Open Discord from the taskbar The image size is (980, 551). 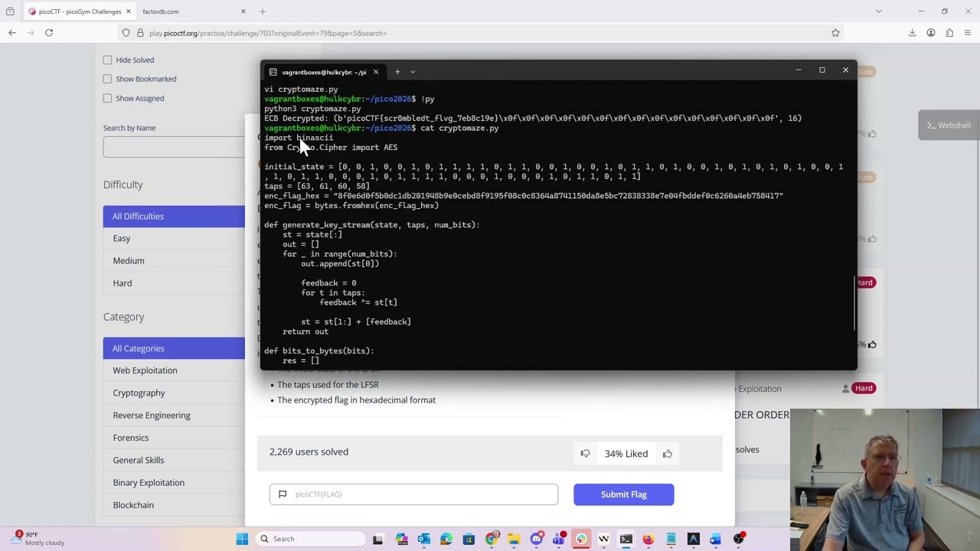pos(537,539)
